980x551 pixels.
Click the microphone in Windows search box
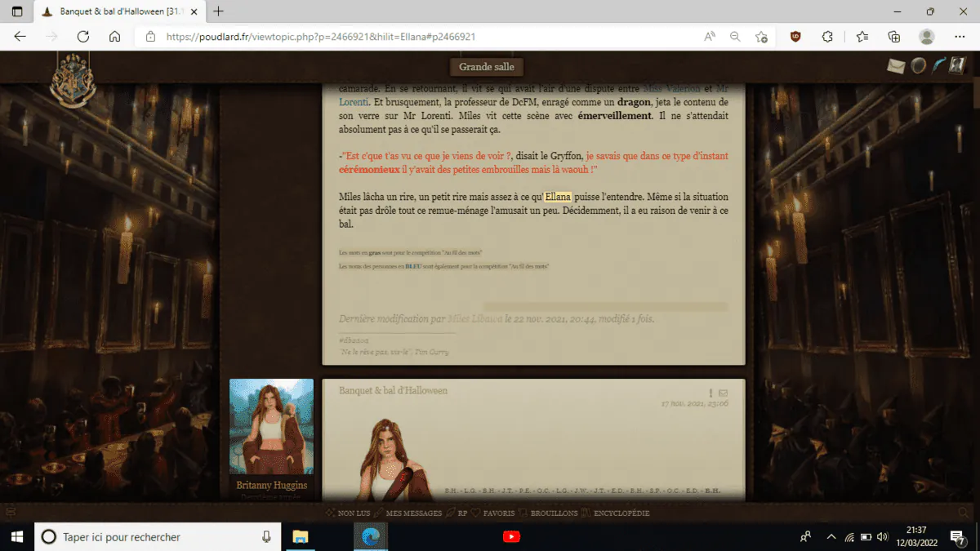point(266,537)
